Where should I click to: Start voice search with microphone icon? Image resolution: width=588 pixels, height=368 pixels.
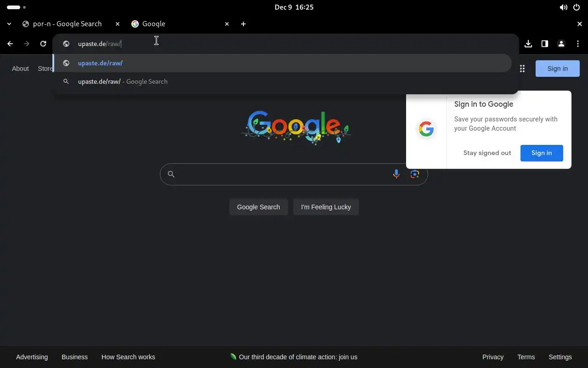396,174
